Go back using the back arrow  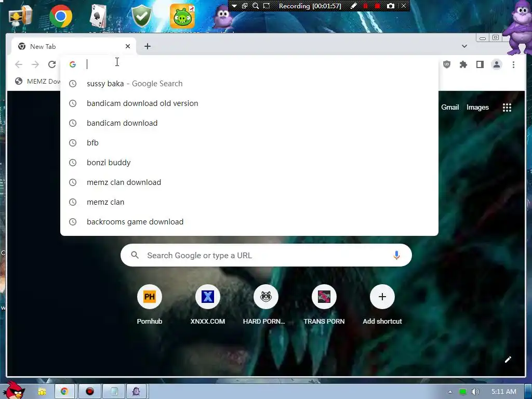[19, 64]
